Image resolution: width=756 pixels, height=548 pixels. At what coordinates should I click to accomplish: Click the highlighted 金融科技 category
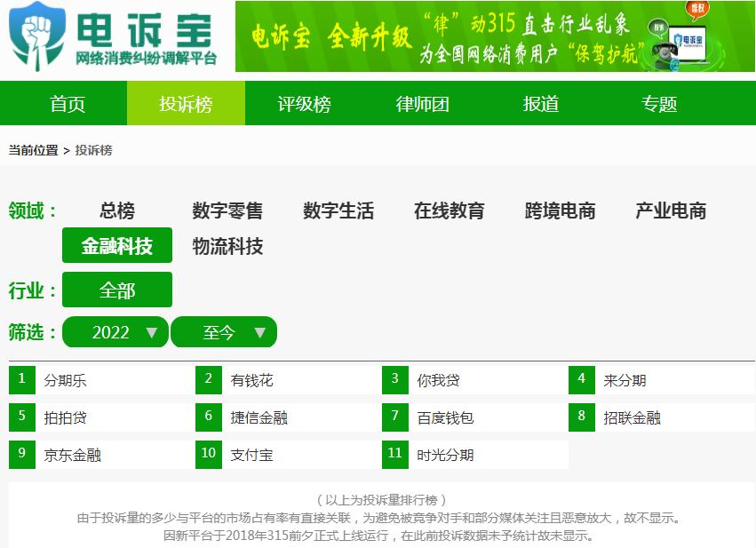point(116,245)
